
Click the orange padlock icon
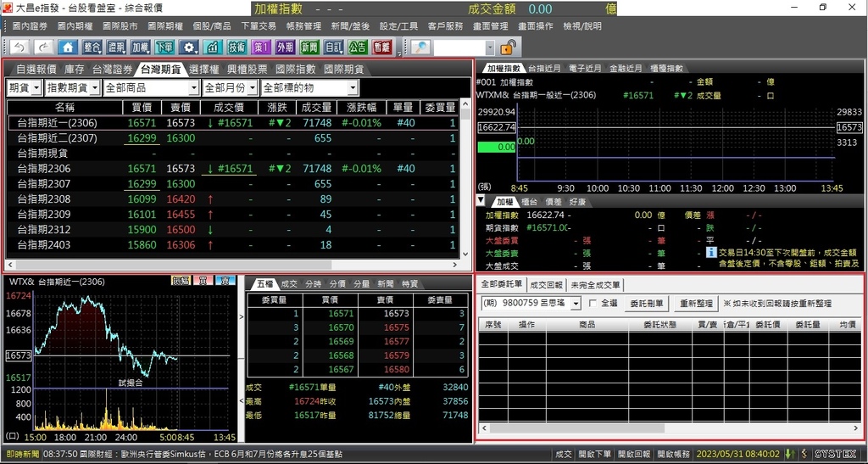click(508, 48)
